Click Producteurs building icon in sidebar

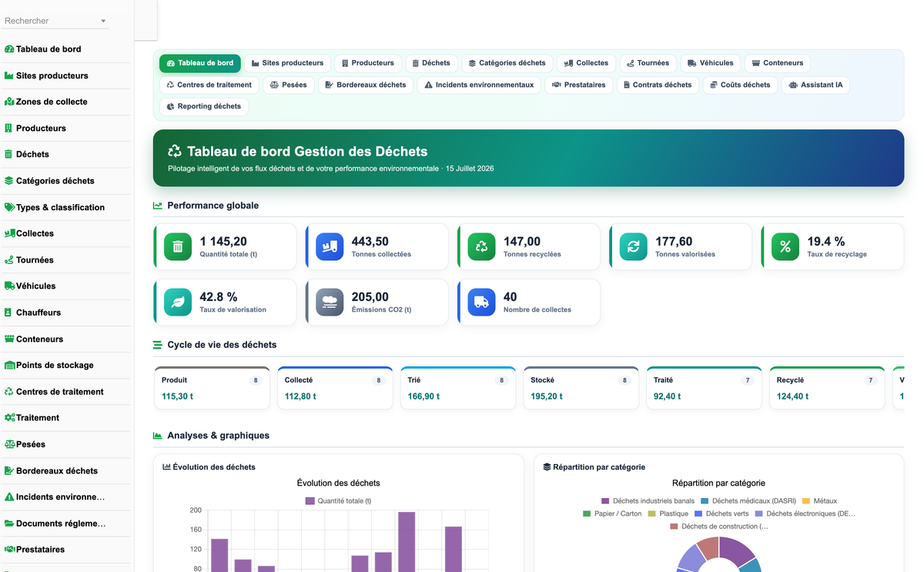[x=8, y=128]
